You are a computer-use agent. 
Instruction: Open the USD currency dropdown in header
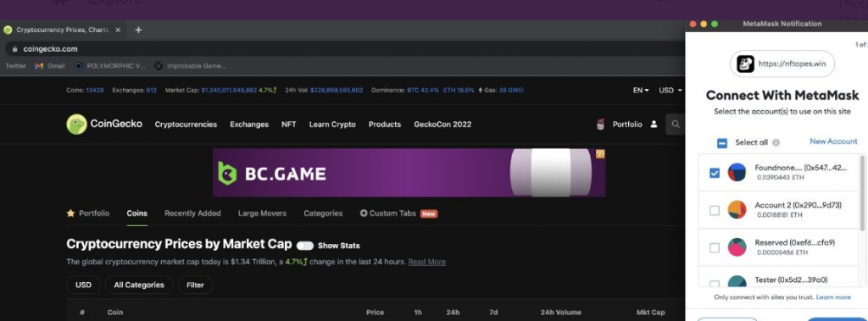pos(670,91)
